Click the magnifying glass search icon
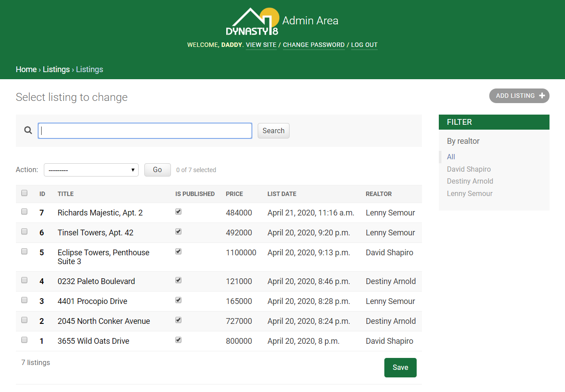 (28, 130)
